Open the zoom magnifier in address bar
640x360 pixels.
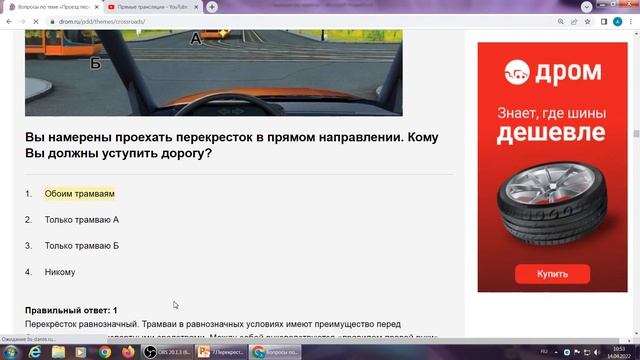click(x=560, y=22)
